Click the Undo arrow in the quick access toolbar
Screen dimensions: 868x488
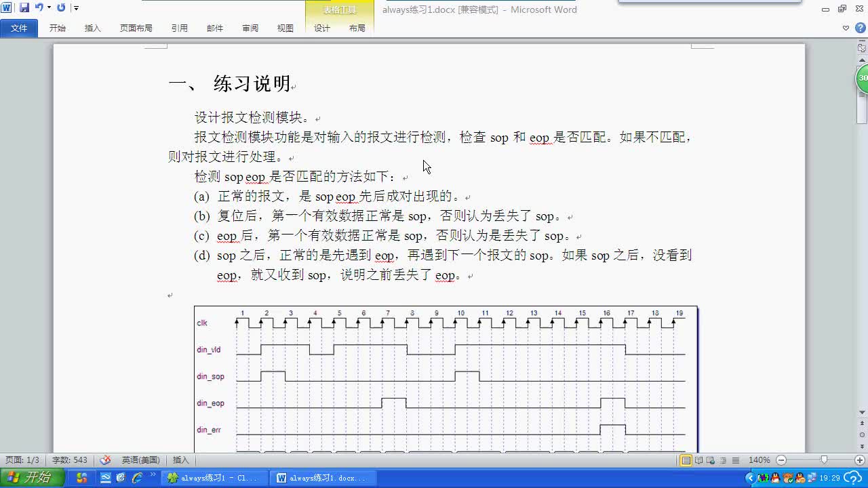click(x=39, y=7)
